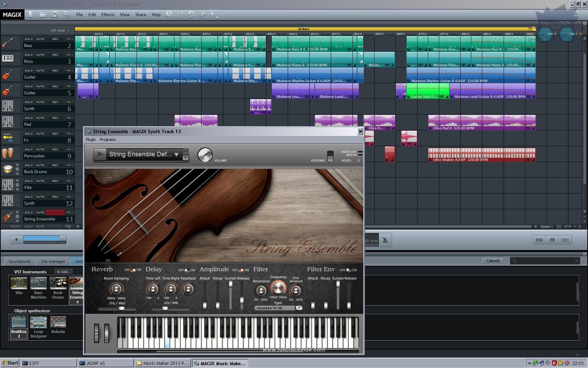This screenshot has width=588, height=368.
Task: Open the Effects menu
Action: coord(108,15)
